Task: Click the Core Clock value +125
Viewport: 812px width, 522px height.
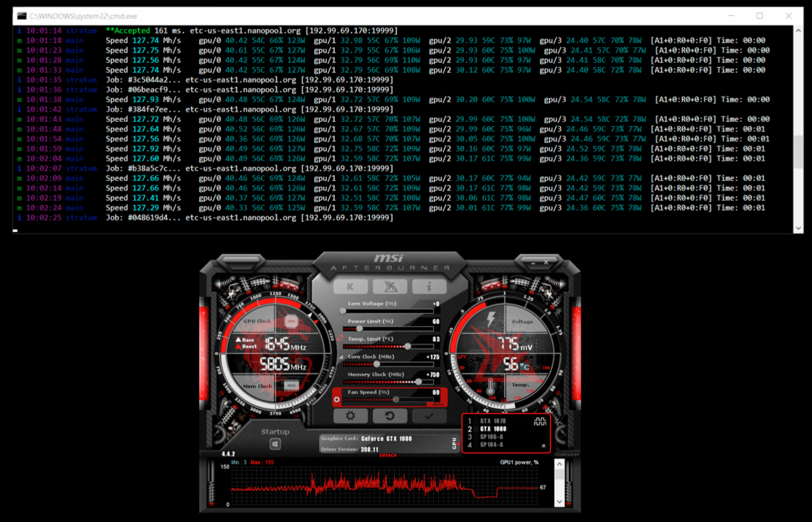Action: click(x=433, y=357)
